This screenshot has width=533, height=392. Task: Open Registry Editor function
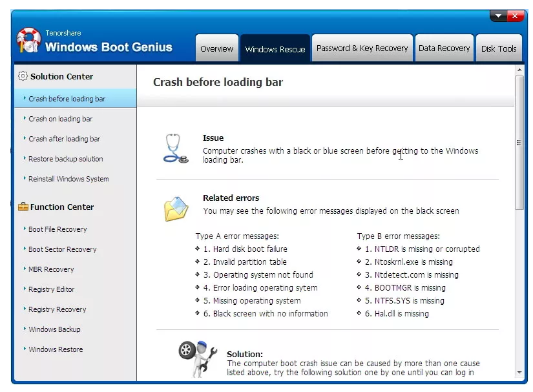(52, 289)
